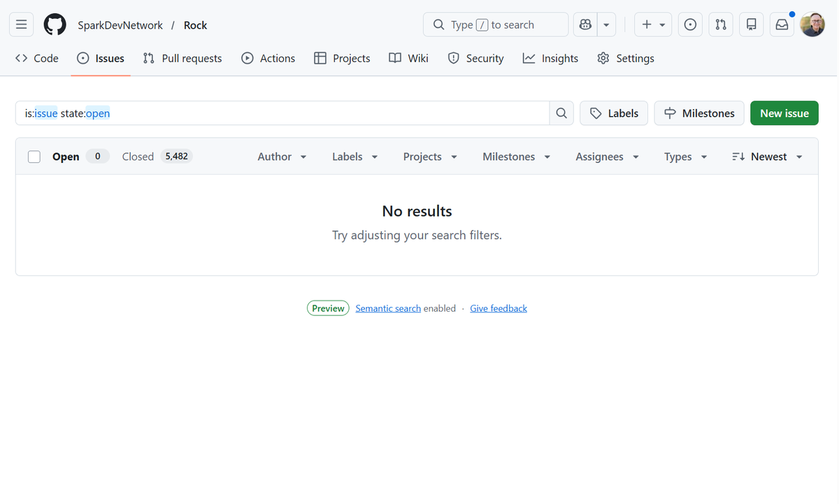This screenshot has width=839, height=504.
Task: Focus the Type / to search box
Action: click(x=496, y=24)
